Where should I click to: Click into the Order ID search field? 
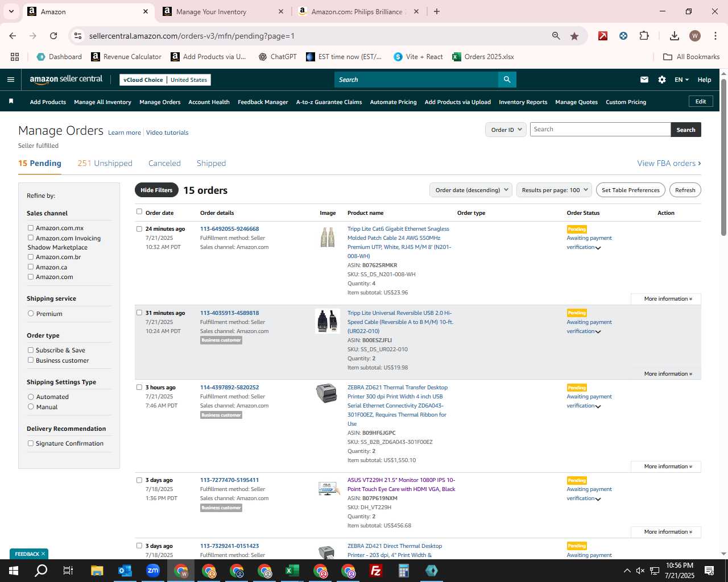601,130
